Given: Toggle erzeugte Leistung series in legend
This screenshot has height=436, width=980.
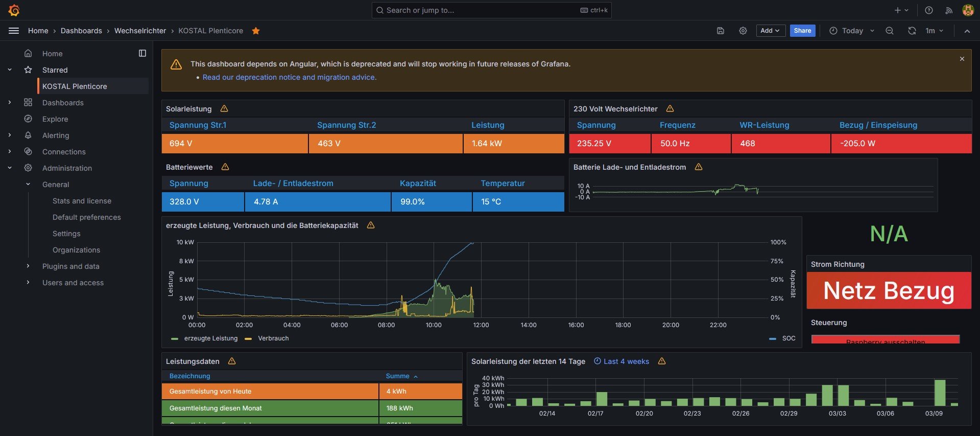Looking at the screenshot, I should point(210,338).
